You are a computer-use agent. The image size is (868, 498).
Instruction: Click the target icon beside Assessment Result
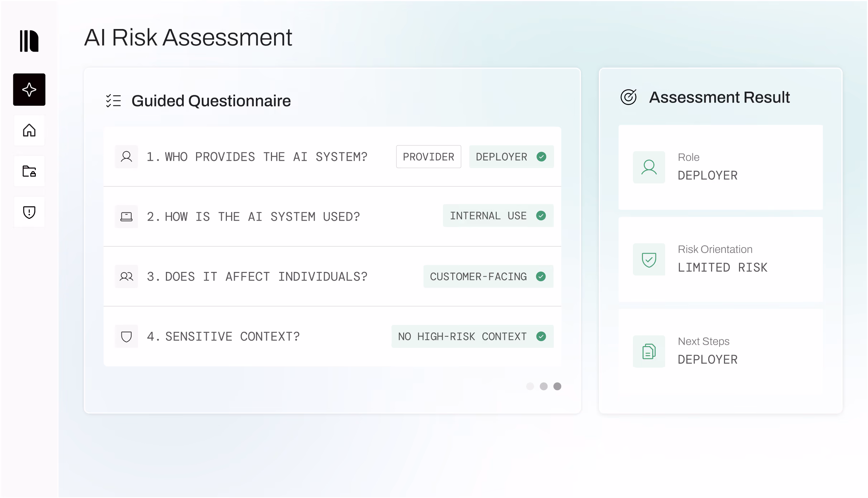click(629, 97)
